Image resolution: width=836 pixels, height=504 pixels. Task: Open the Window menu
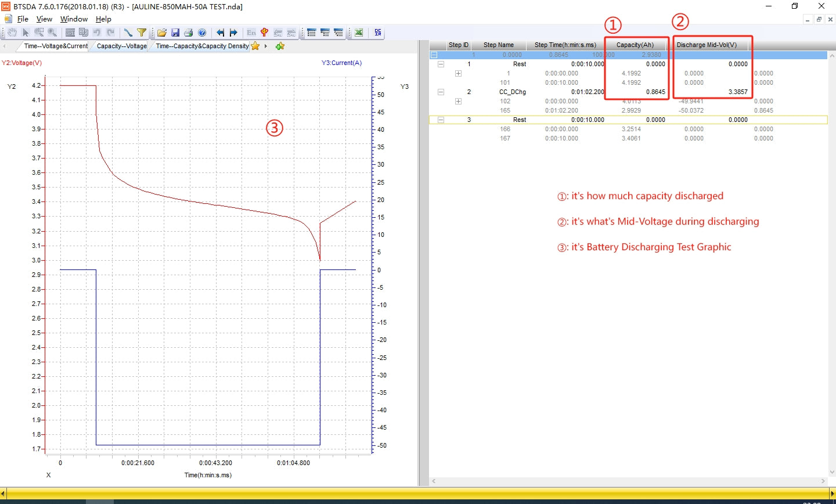tap(74, 19)
